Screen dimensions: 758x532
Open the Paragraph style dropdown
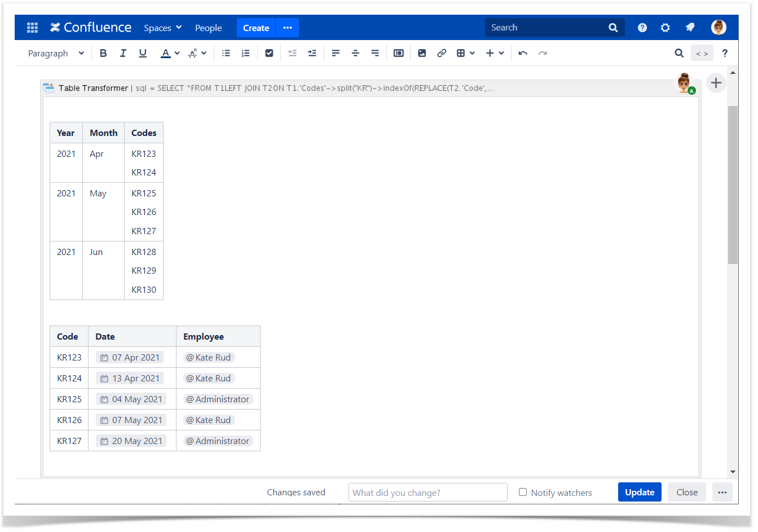tap(56, 53)
